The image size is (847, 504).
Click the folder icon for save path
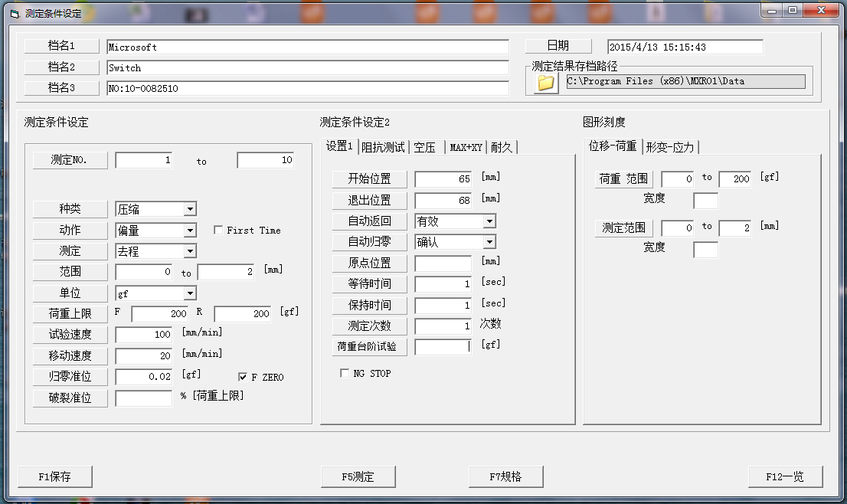click(545, 82)
